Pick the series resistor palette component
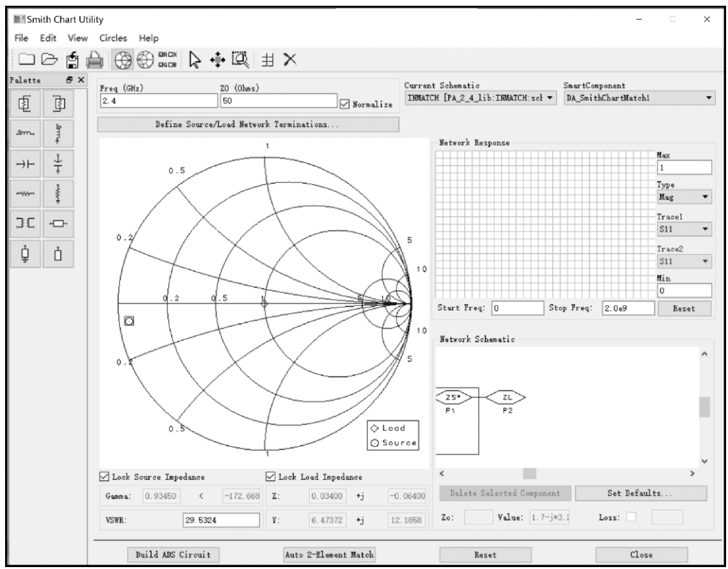 point(25,194)
